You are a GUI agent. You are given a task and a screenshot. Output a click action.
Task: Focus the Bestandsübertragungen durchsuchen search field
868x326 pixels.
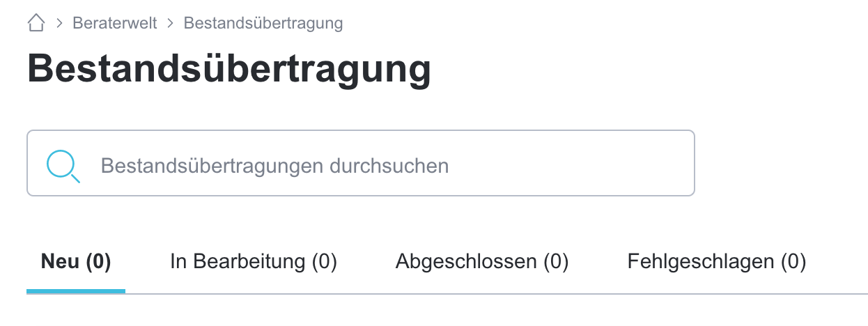pyautogui.click(x=360, y=163)
